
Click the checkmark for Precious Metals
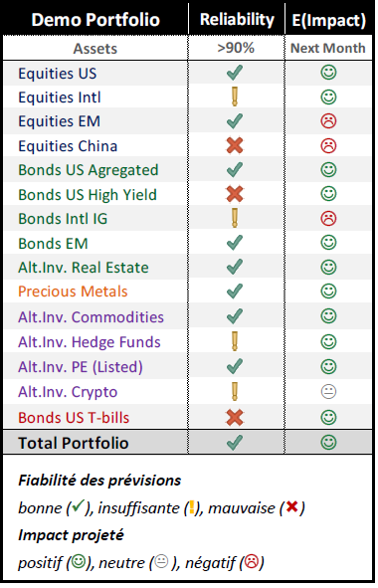coord(235,292)
